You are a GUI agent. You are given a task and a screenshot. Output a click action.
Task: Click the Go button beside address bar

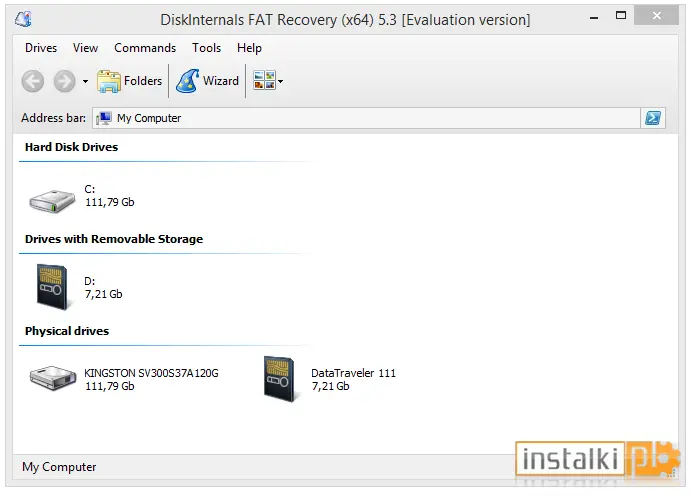point(653,118)
